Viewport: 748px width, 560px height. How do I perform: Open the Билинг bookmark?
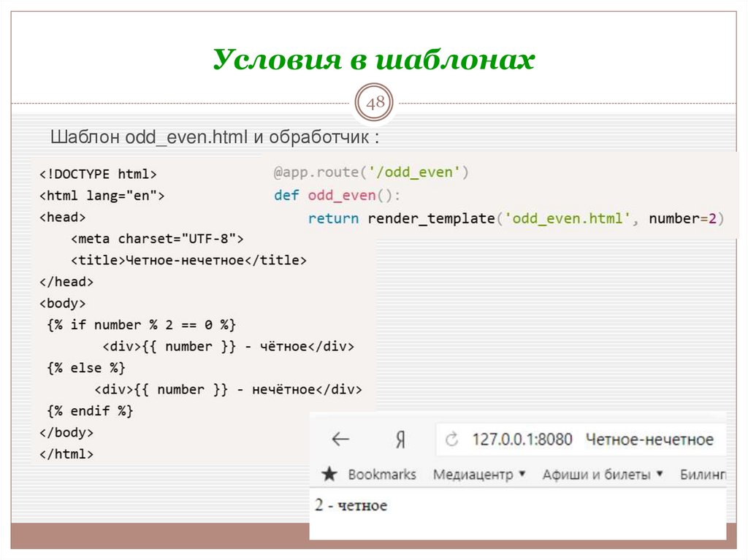(703, 475)
